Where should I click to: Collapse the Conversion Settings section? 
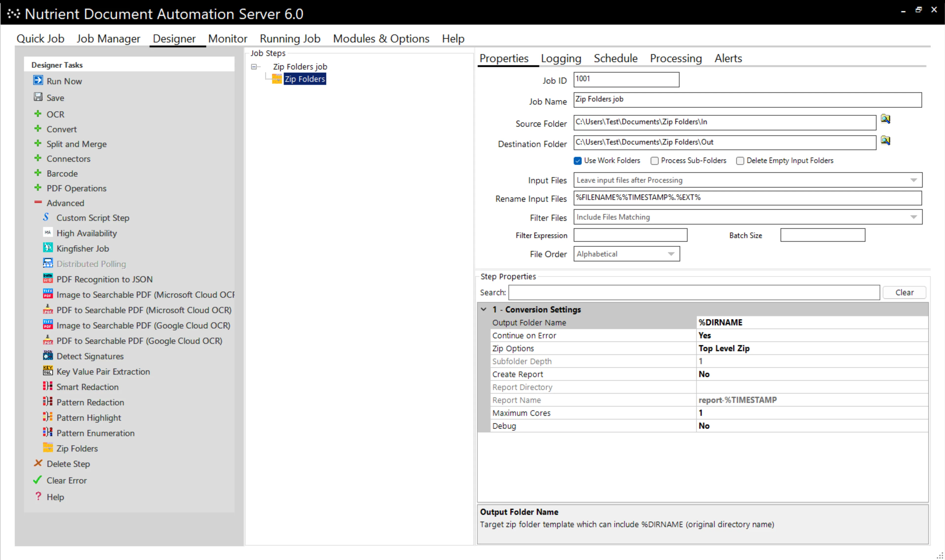click(484, 310)
